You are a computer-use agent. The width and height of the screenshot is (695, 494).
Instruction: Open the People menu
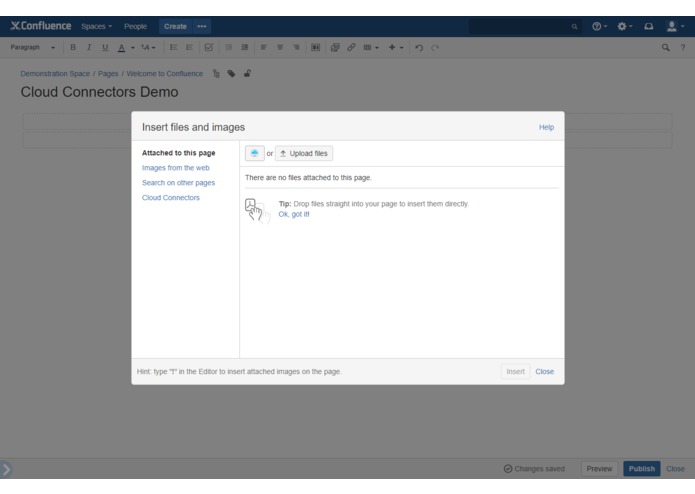(x=135, y=27)
